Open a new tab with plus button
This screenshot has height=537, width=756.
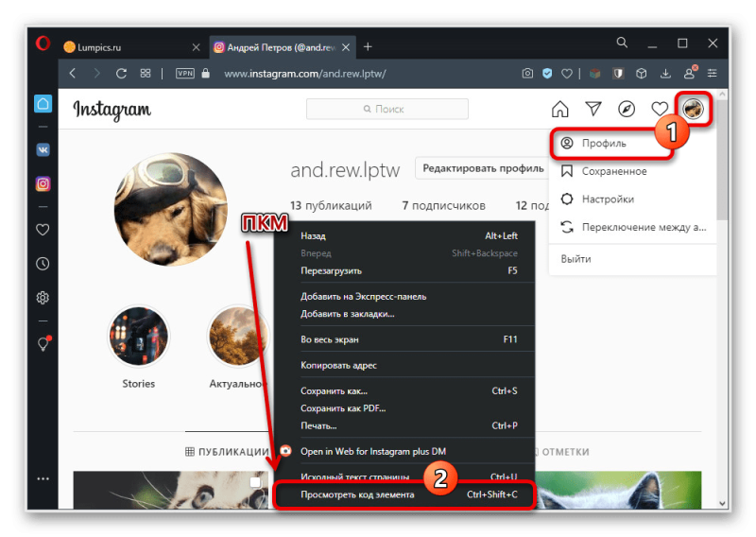[x=368, y=47]
